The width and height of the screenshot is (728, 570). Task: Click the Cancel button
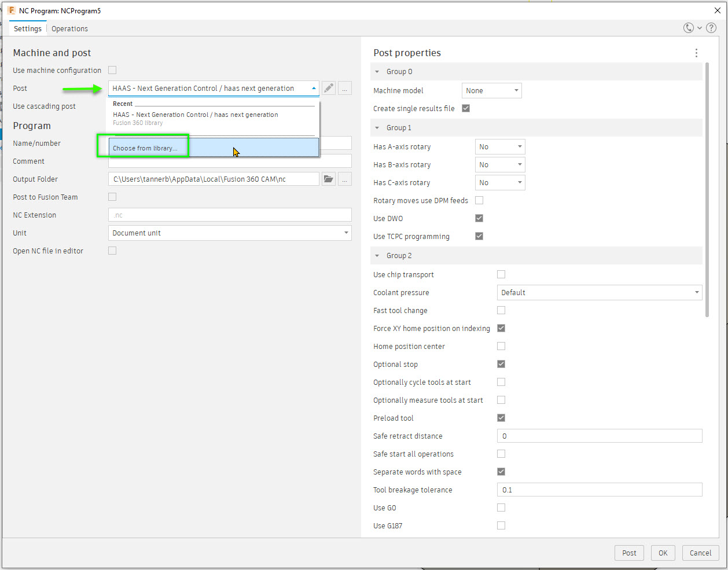pos(700,553)
